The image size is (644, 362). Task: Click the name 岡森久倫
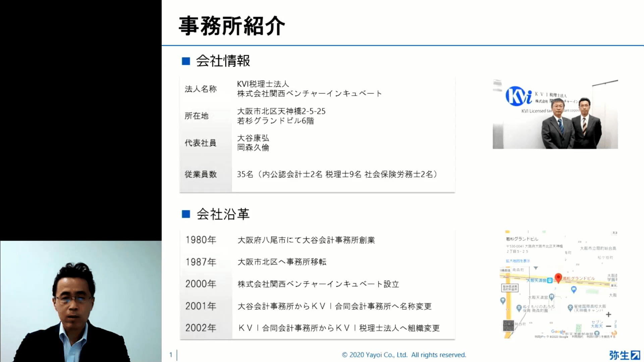point(253,147)
